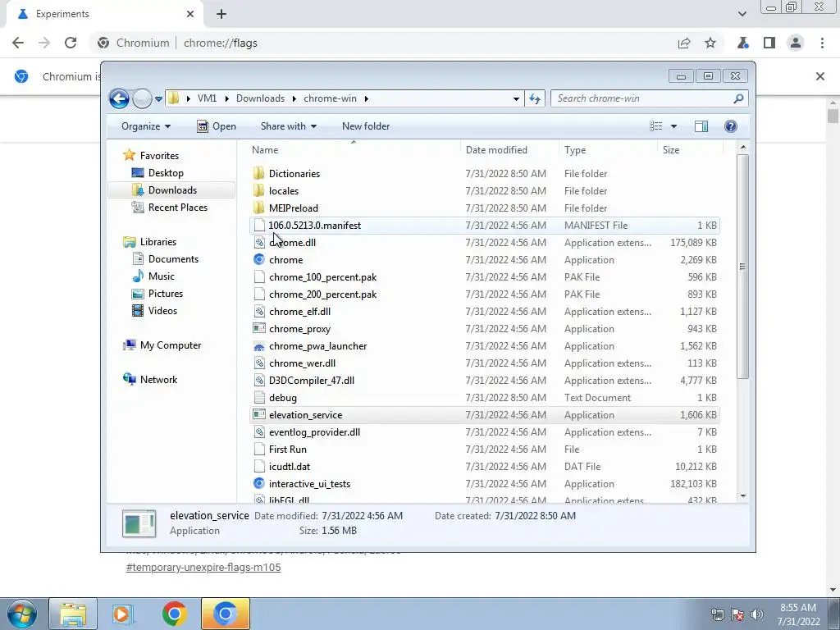The width and height of the screenshot is (840, 630).
Task: Open Recent Places in Favorites
Action: pyautogui.click(x=177, y=208)
